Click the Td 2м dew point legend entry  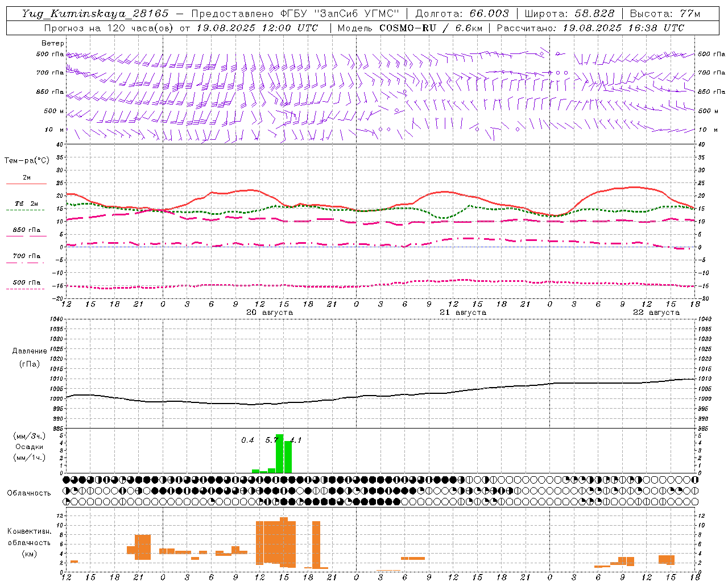pyautogui.click(x=26, y=203)
